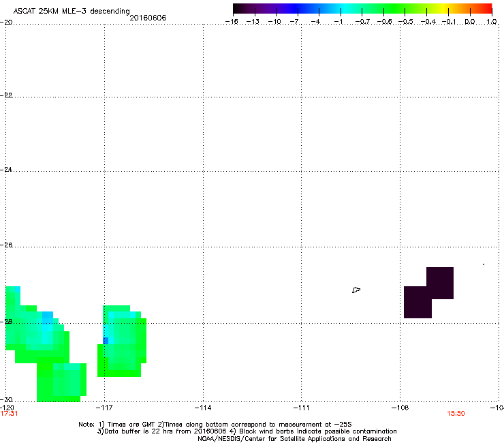Screen dimensions: 504x443
Task: Click the -0.7 label on the color scale
Action: click(362, 22)
